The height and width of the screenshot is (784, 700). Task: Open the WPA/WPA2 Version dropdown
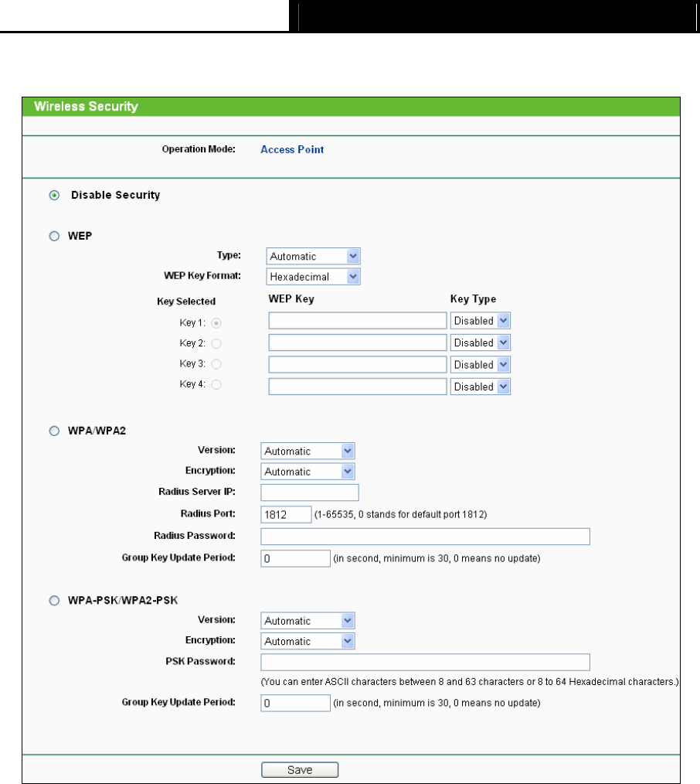(x=308, y=451)
